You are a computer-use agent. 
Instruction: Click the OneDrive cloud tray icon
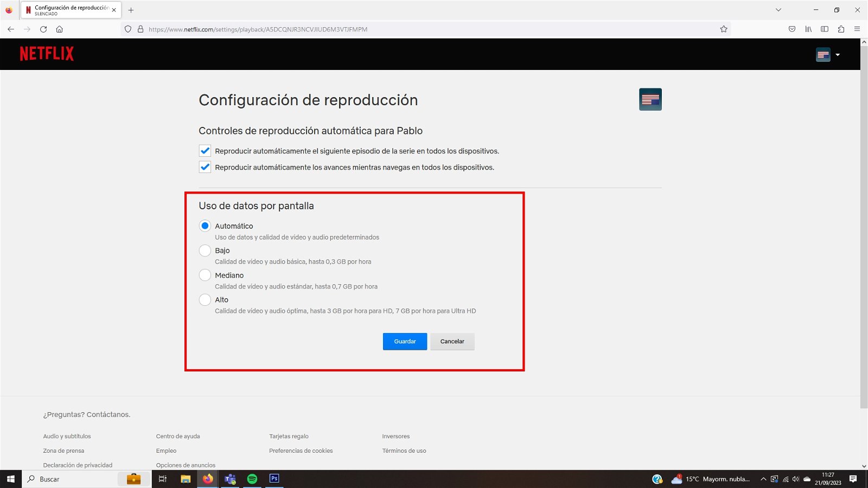(x=807, y=479)
